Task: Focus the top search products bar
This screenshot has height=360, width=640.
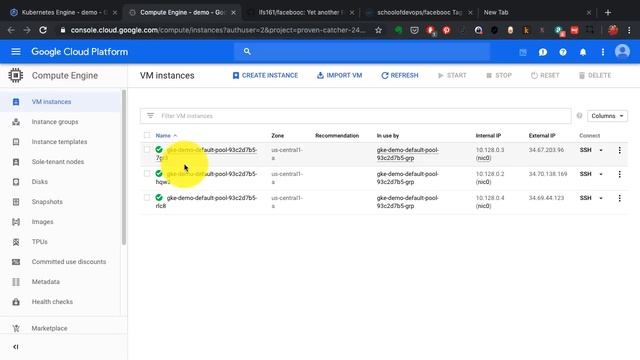Action: pyautogui.click(x=362, y=51)
